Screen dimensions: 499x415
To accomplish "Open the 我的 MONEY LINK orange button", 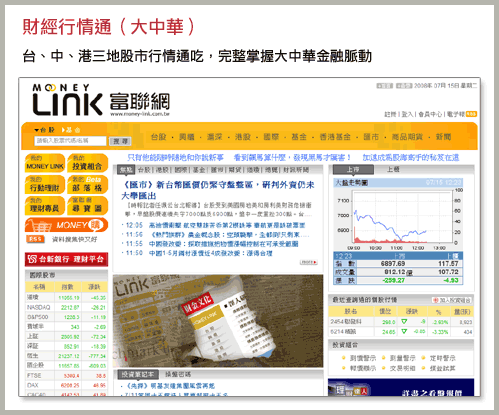I will point(45,163).
